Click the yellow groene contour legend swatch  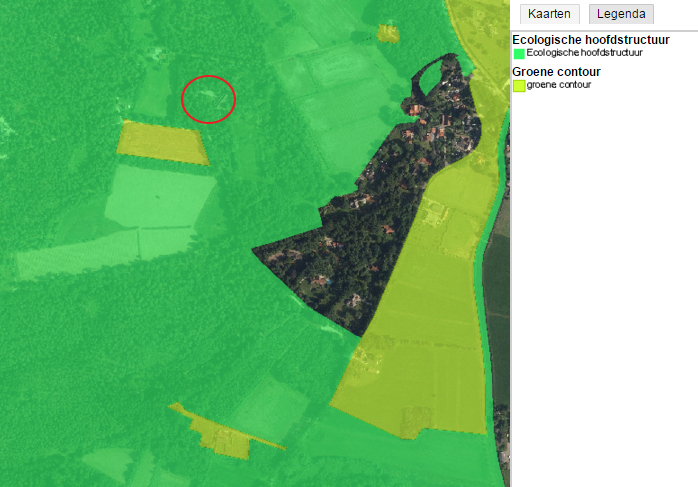click(519, 85)
